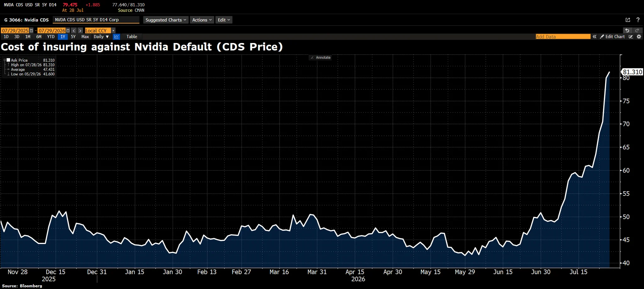Click the Annotate pencil button

tap(320, 57)
